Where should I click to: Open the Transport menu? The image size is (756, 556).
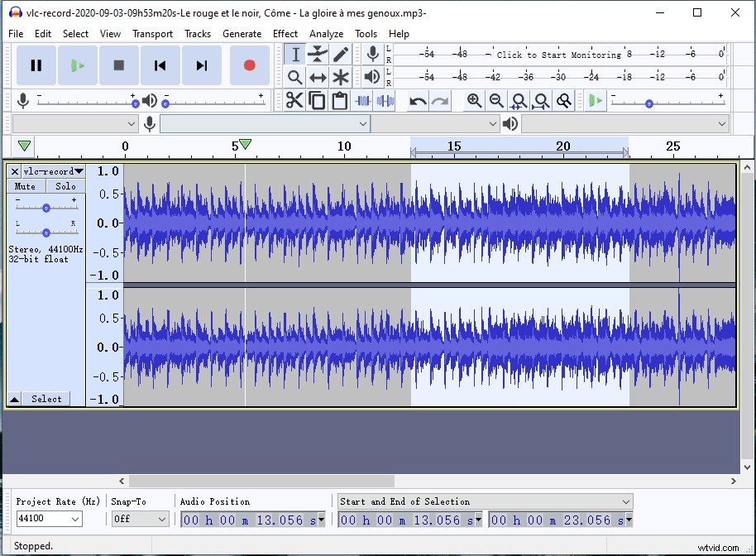point(153,34)
